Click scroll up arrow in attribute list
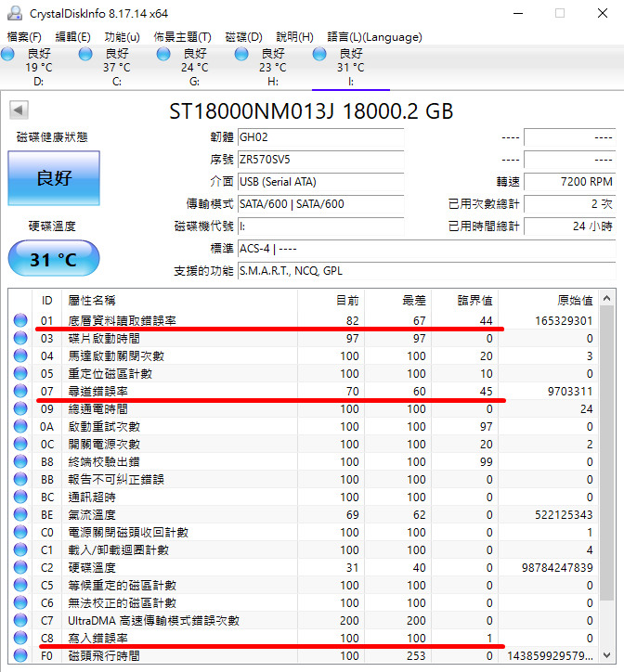The height and width of the screenshot is (672, 624). 606,298
